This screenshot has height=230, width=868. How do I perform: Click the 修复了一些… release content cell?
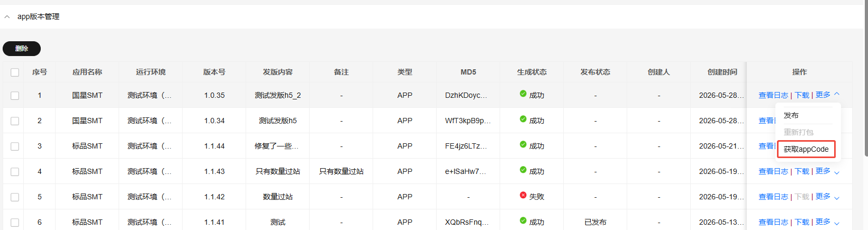point(277,146)
